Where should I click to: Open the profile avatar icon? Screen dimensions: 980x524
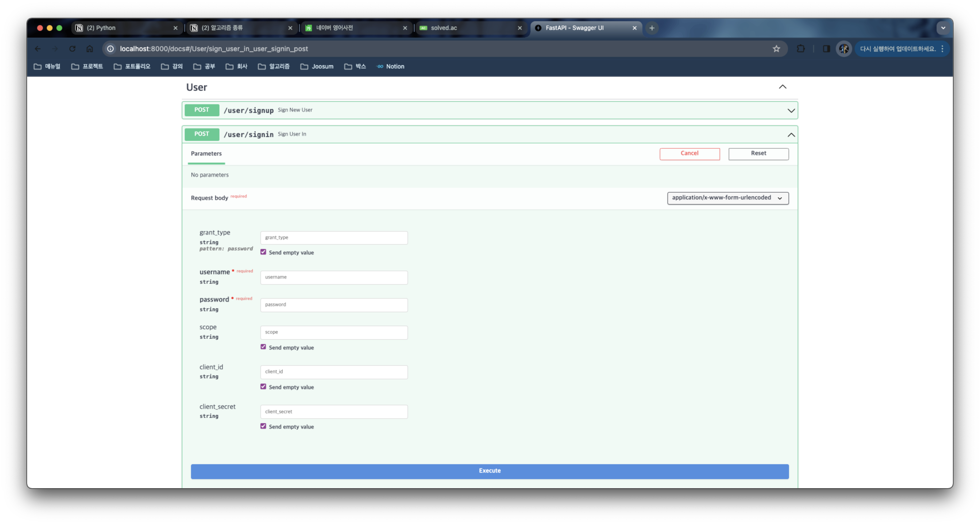(844, 49)
